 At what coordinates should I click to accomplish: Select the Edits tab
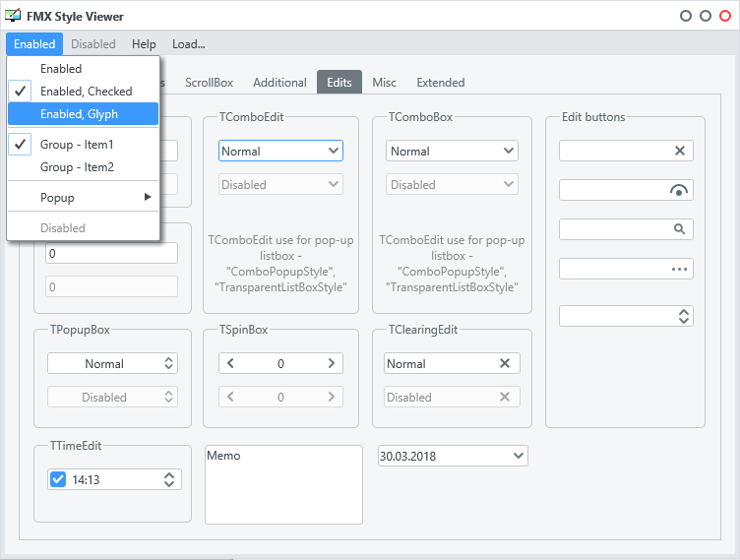click(339, 82)
